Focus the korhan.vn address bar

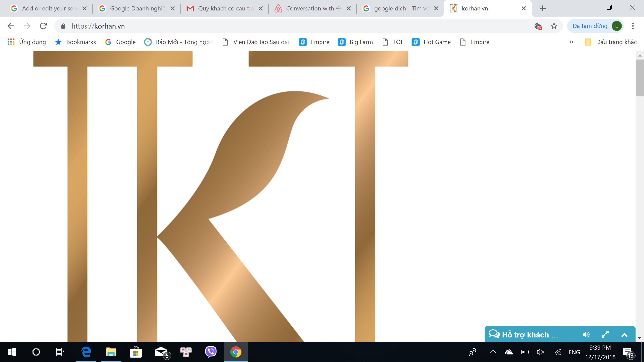pyautogui.click(x=300, y=26)
